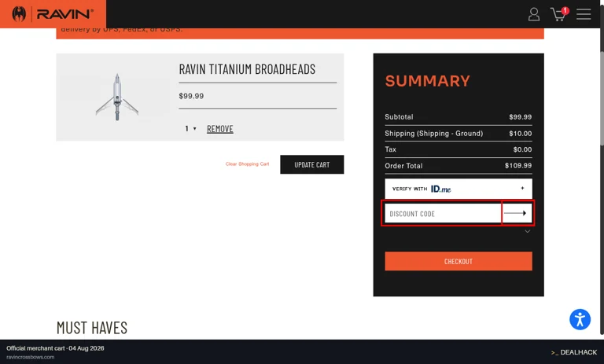This screenshot has height=364, width=604.
Task: Click ravincrossbows.com text in footer
Action: click(x=31, y=357)
